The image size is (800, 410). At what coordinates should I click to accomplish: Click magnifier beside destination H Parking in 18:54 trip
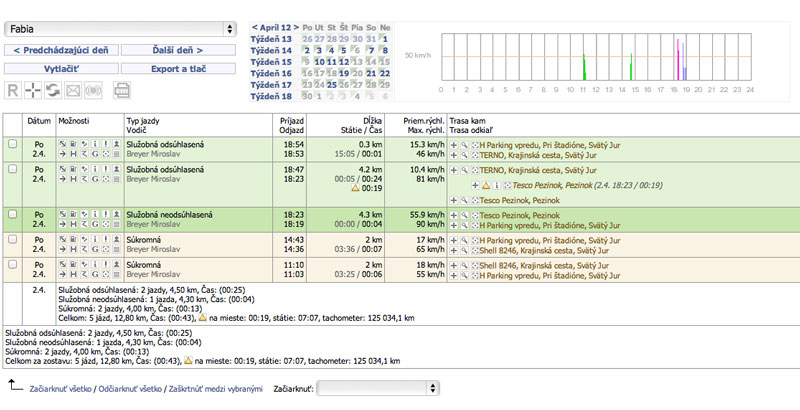[464, 145]
